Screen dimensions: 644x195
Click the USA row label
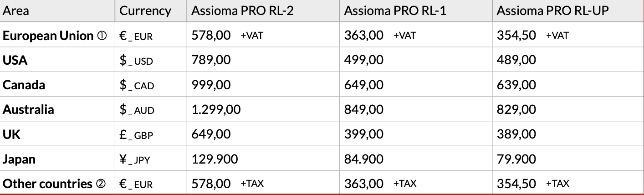[x=15, y=60]
